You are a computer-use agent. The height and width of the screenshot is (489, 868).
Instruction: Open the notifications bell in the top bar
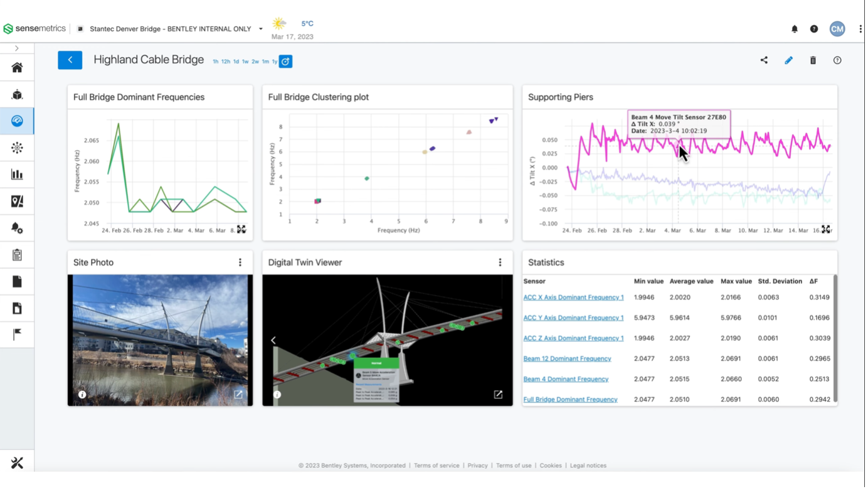794,29
